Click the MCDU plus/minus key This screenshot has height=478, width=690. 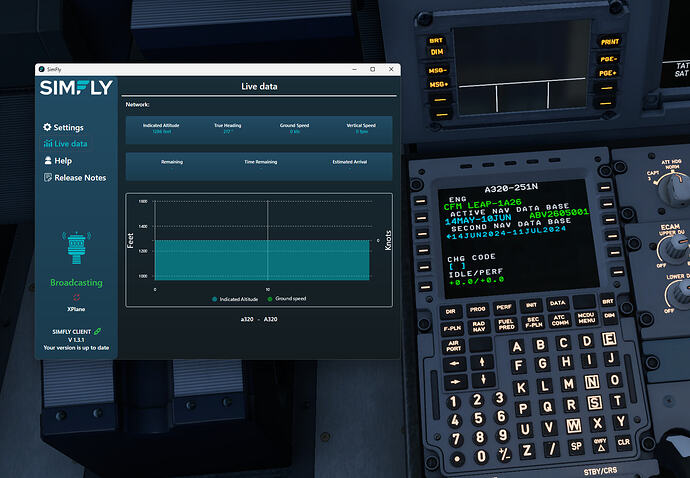tap(504, 454)
